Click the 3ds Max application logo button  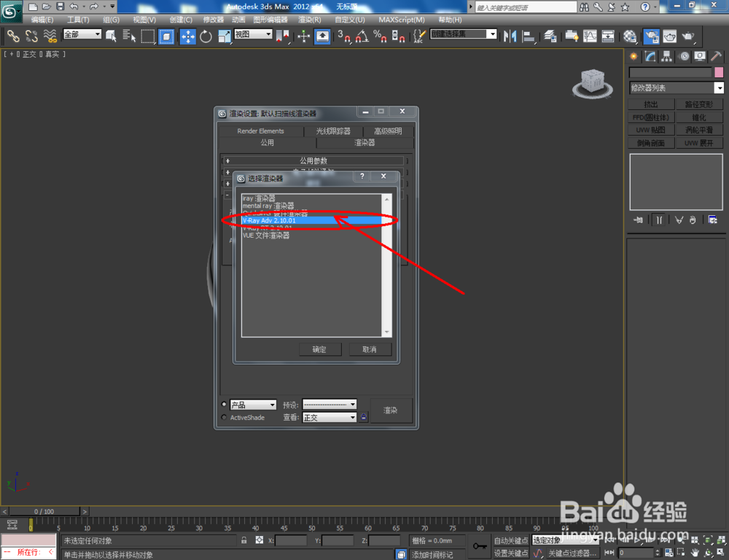click(10, 11)
